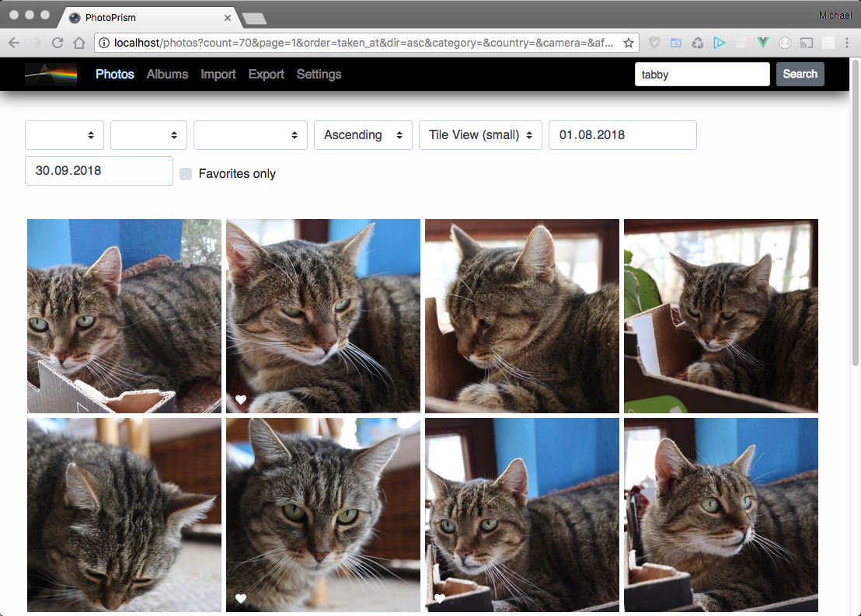Open the Ascending sort order dropdown
The height and width of the screenshot is (616, 861).
(363, 135)
